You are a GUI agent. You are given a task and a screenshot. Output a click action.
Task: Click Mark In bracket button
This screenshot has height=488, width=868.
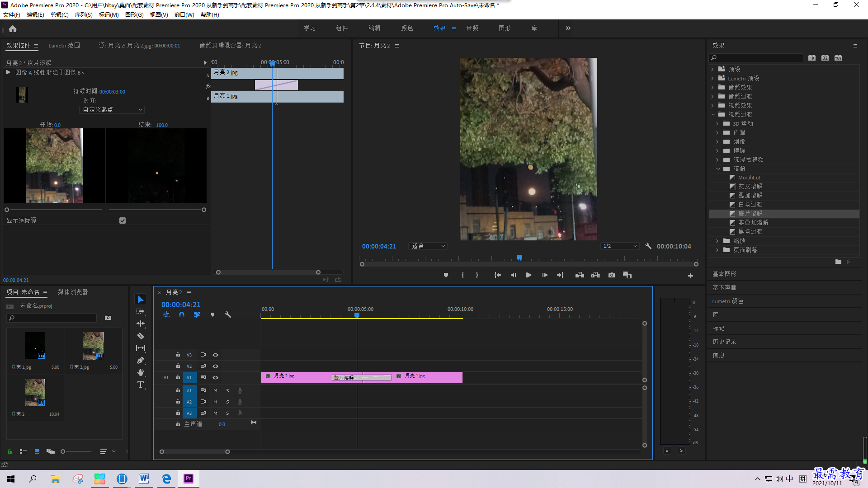[462, 275]
